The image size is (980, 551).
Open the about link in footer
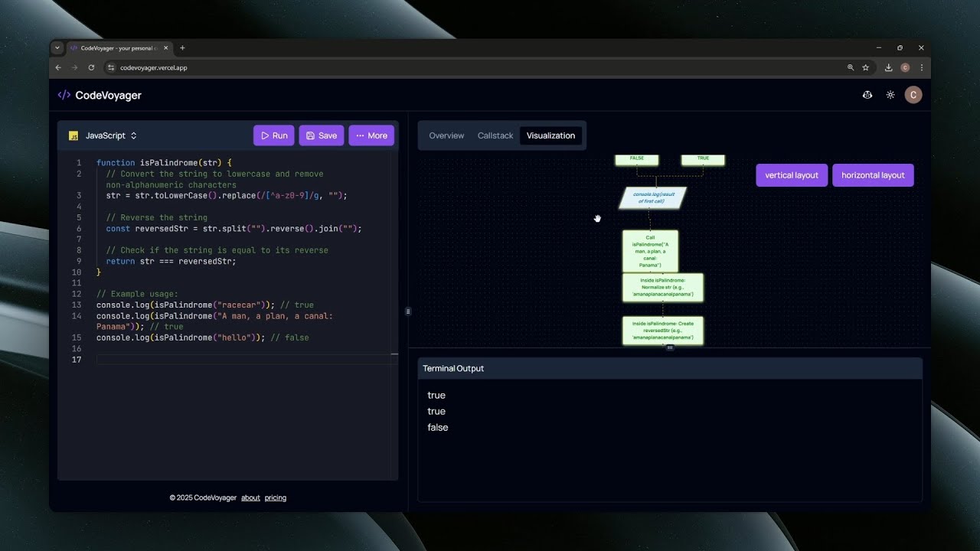(x=250, y=497)
